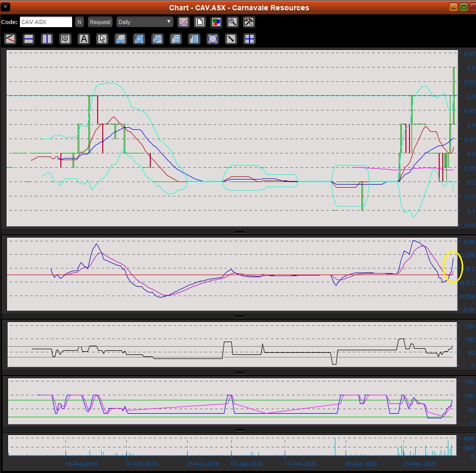Click the '0.15' price axis value

coord(470,197)
